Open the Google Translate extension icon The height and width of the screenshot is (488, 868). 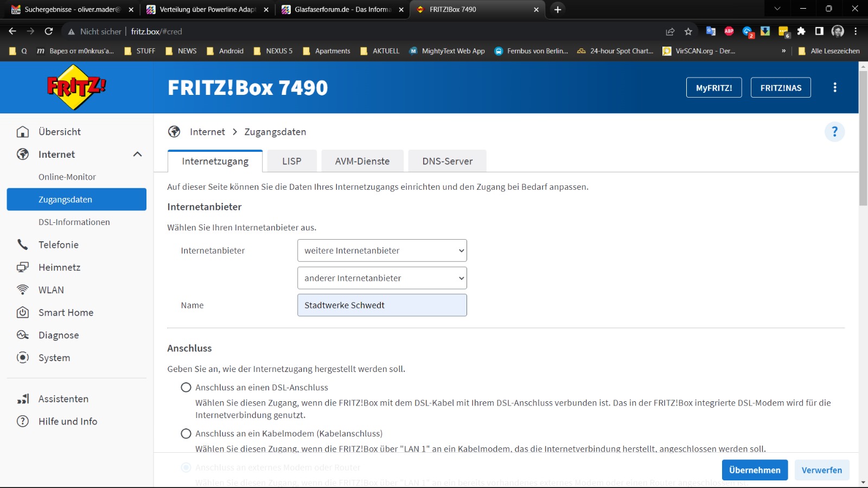pos(711,31)
